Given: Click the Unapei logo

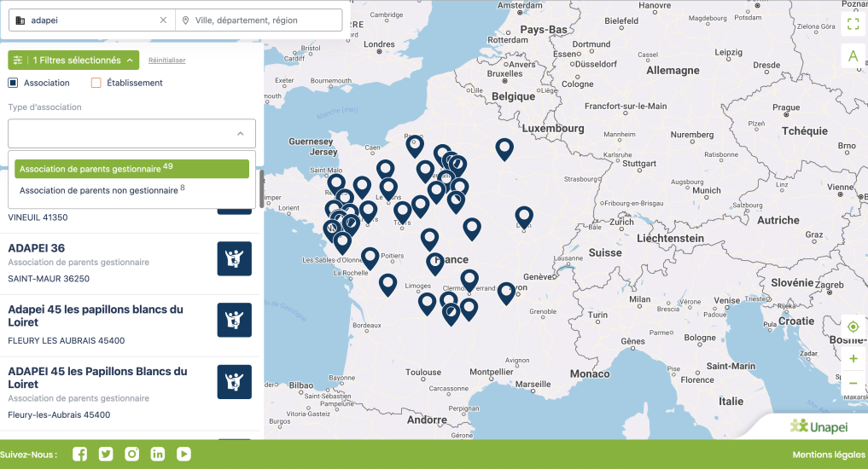Looking at the screenshot, I should tap(818, 426).
